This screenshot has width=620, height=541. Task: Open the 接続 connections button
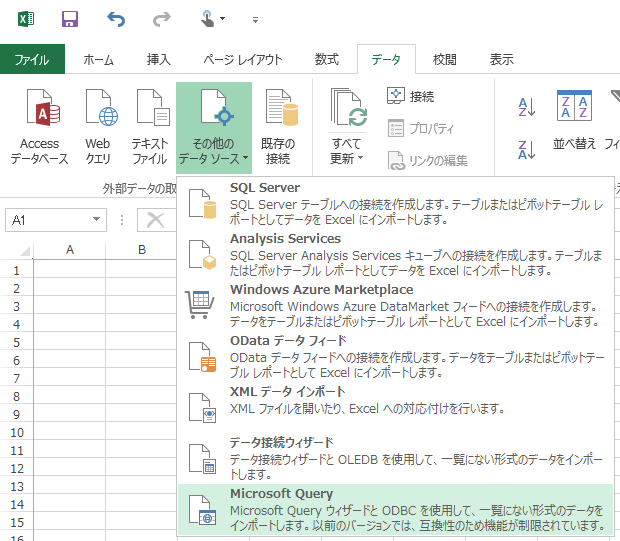pos(410,96)
